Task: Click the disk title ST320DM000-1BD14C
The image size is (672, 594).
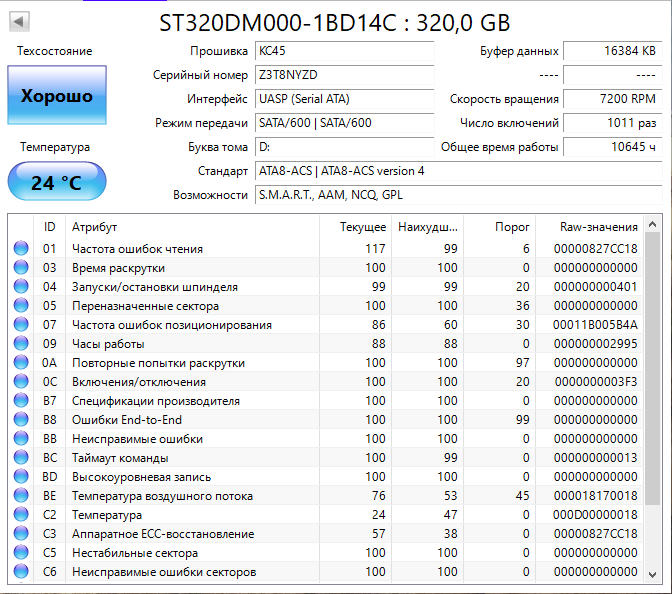Action: click(334, 23)
